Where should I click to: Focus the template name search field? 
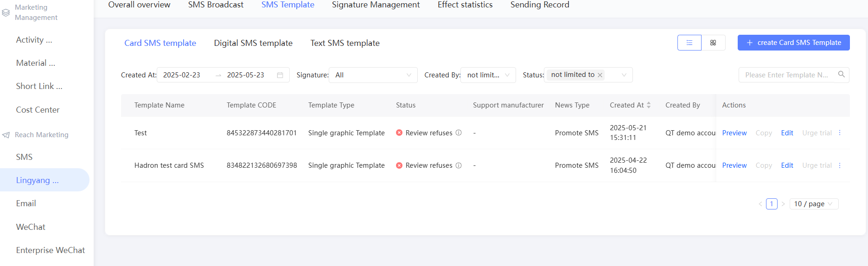(786, 75)
